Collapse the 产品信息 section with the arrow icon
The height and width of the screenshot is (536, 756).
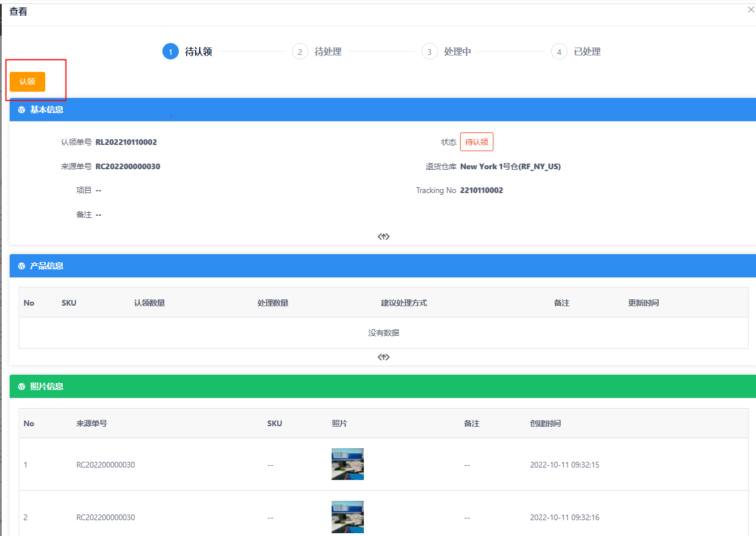click(x=384, y=357)
